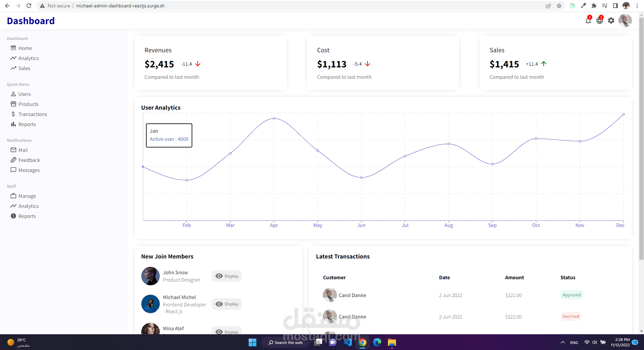Open Chrome browser menu with three dots

pos(637,6)
